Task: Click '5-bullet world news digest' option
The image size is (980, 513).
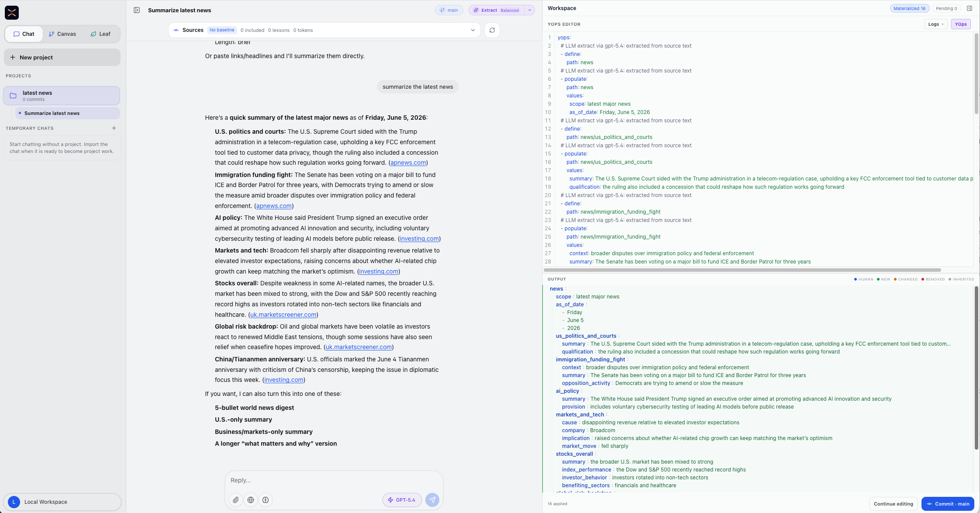Action: 254,408
